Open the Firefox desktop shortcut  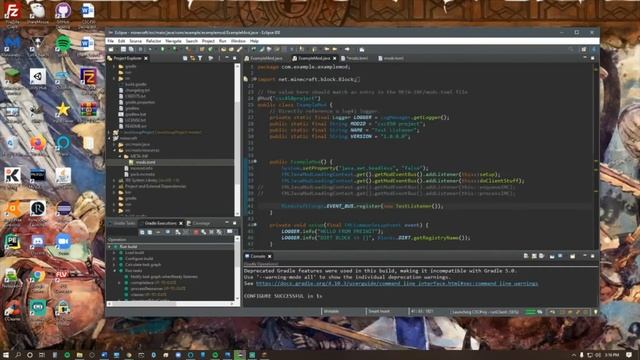pyautogui.click(x=38, y=145)
